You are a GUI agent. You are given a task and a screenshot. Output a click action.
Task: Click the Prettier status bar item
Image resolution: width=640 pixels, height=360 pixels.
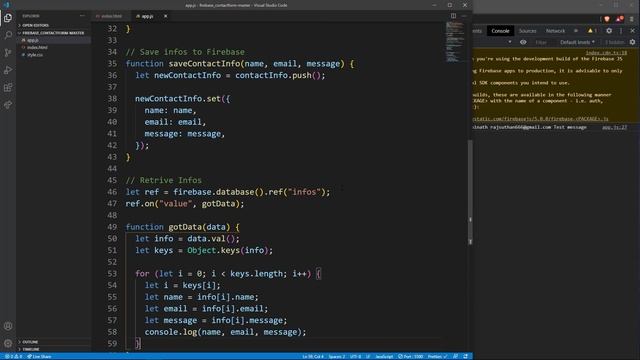[x=437, y=356]
